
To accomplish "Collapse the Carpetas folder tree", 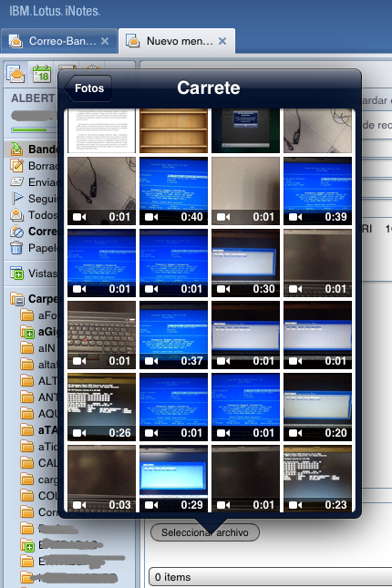I will click(17, 299).
